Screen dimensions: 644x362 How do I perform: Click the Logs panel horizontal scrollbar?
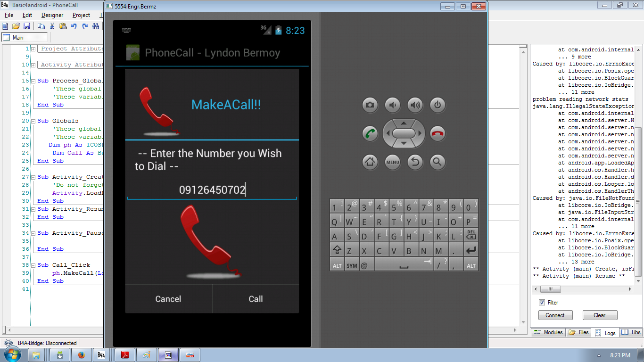point(583,289)
